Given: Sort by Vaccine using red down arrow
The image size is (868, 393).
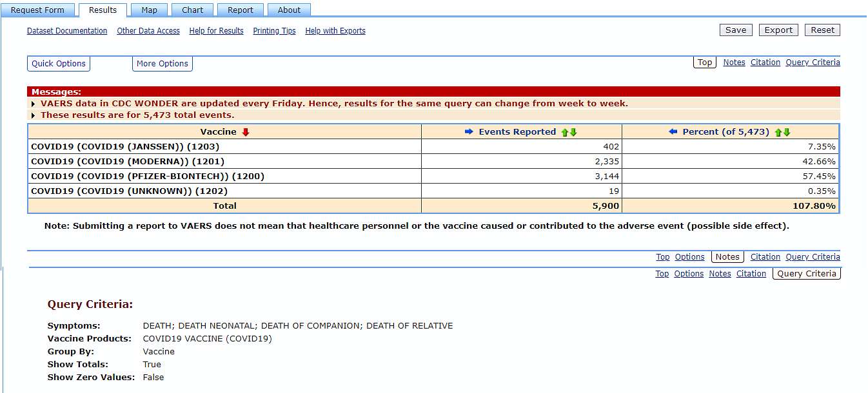Looking at the screenshot, I should pos(246,132).
